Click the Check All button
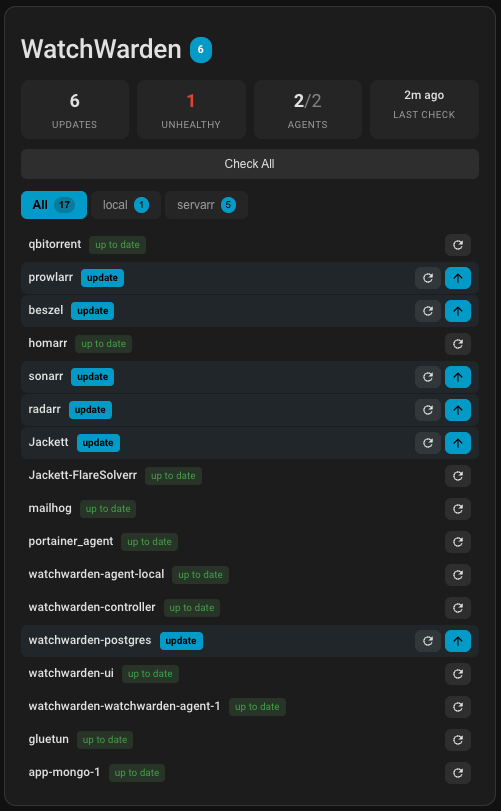This screenshot has height=811, width=501. [250, 164]
